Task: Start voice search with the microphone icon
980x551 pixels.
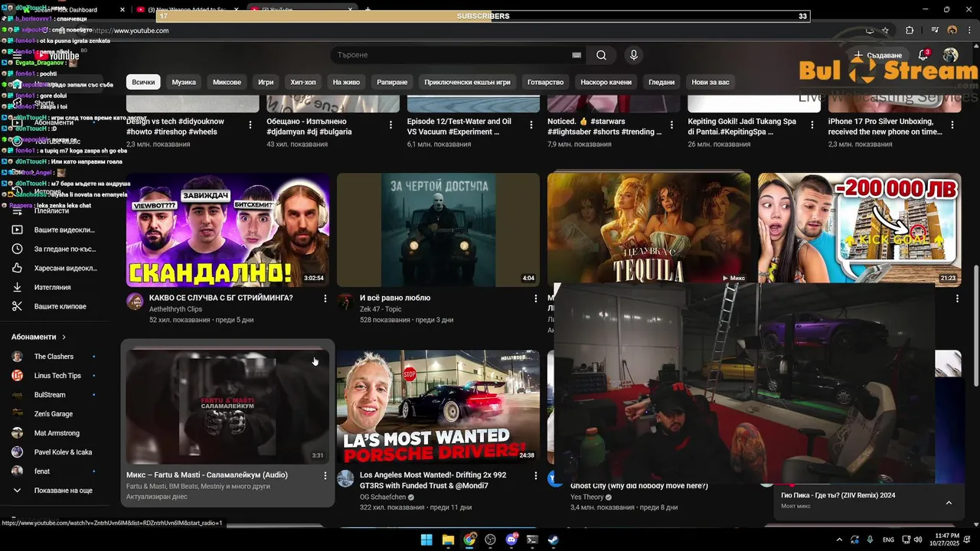Action: pyautogui.click(x=633, y=55)
